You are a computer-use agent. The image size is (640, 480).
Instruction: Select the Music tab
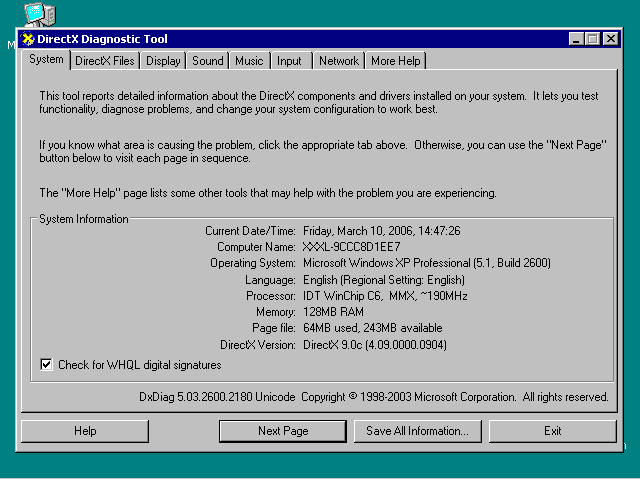249,61
